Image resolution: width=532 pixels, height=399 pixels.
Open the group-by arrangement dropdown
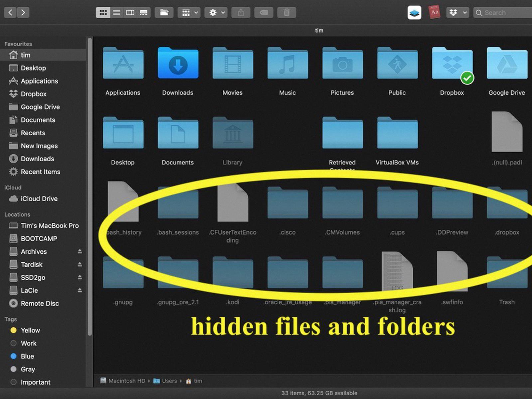[189, 13]
